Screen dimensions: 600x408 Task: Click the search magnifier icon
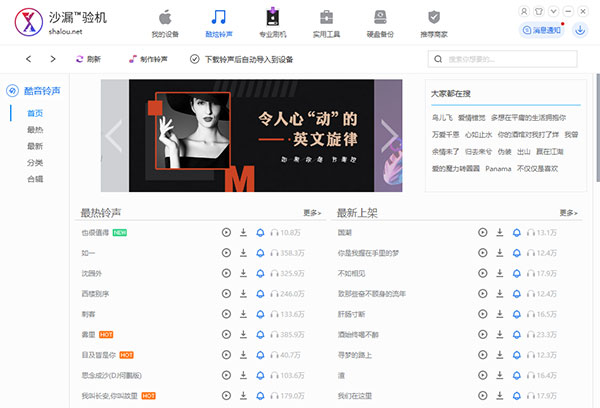click(438, 59)
